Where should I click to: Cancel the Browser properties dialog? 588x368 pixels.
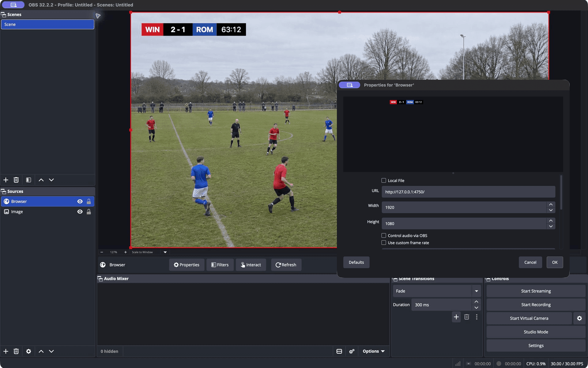pyautogui.click(x=530, y=262)
